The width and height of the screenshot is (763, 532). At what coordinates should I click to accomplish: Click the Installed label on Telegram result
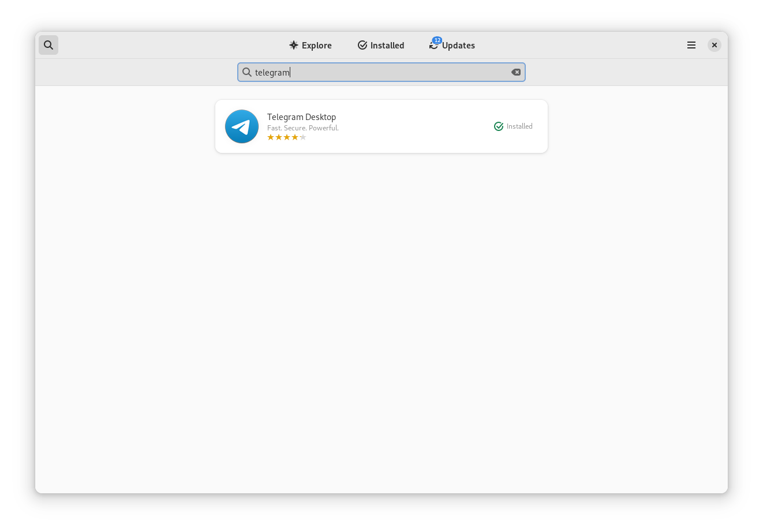(519, 126)
